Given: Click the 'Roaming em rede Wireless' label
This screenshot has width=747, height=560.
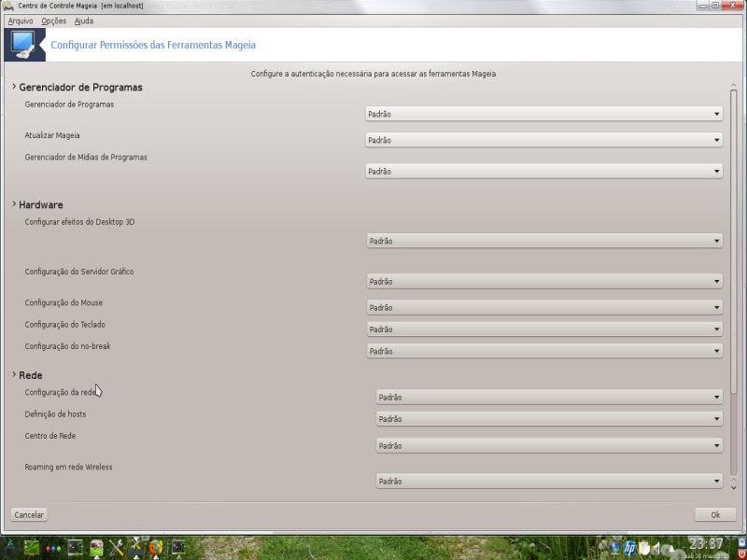Looking at the screenshot, I should tap(68, 468).
